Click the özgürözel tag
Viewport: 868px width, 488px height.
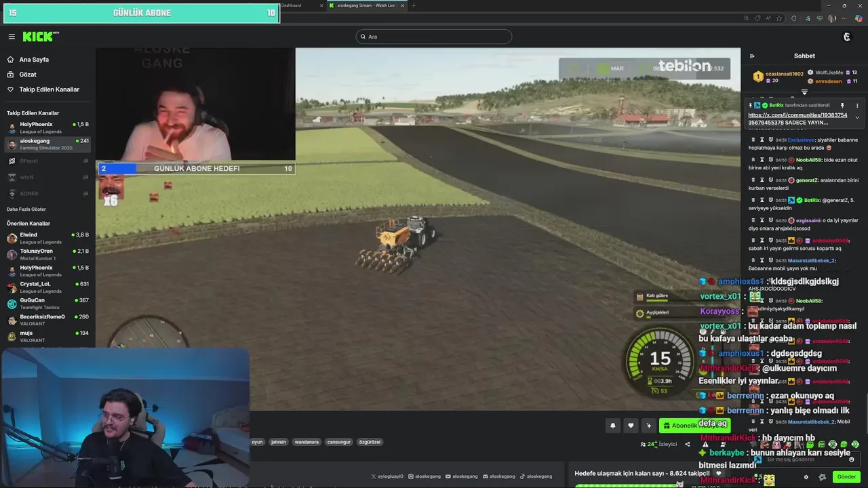coord(370,442)
